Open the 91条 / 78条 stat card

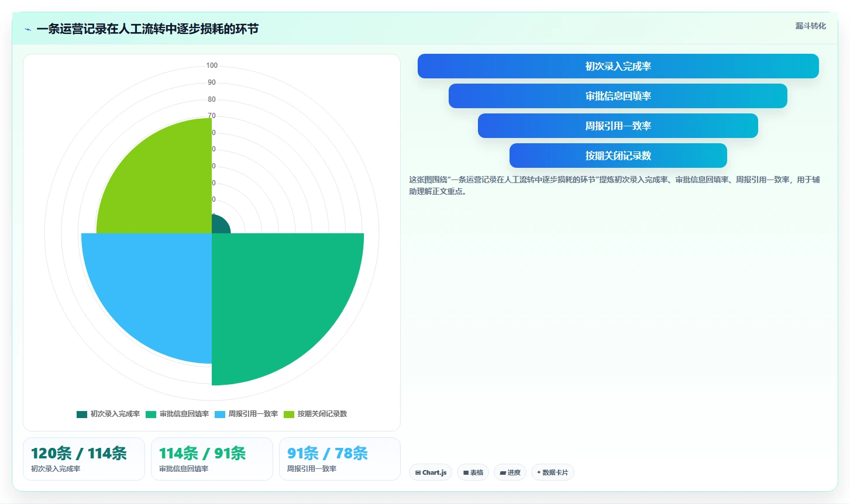click(x=340, y=459)
